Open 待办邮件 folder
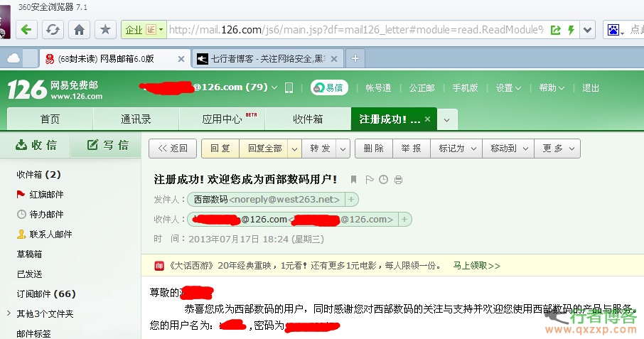The height and width of the screenshot is (339, 644). (x=40, y=214)
